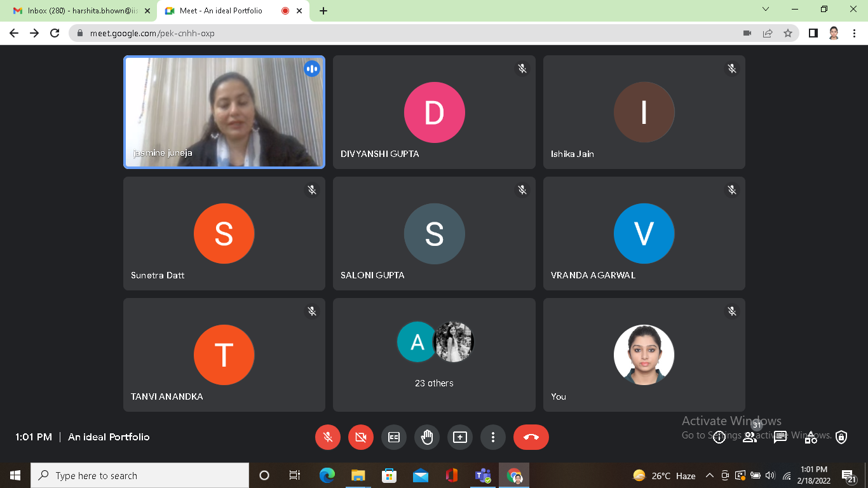Toggle closed captions
This screenshot has height=488, width=868.
(x=394, y=437)
